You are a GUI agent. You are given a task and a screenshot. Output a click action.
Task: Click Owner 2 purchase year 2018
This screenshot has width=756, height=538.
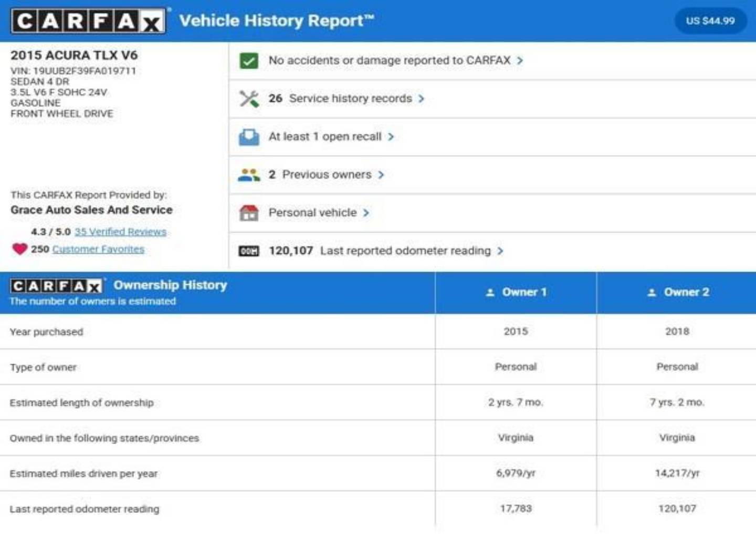tap(677, 332)
